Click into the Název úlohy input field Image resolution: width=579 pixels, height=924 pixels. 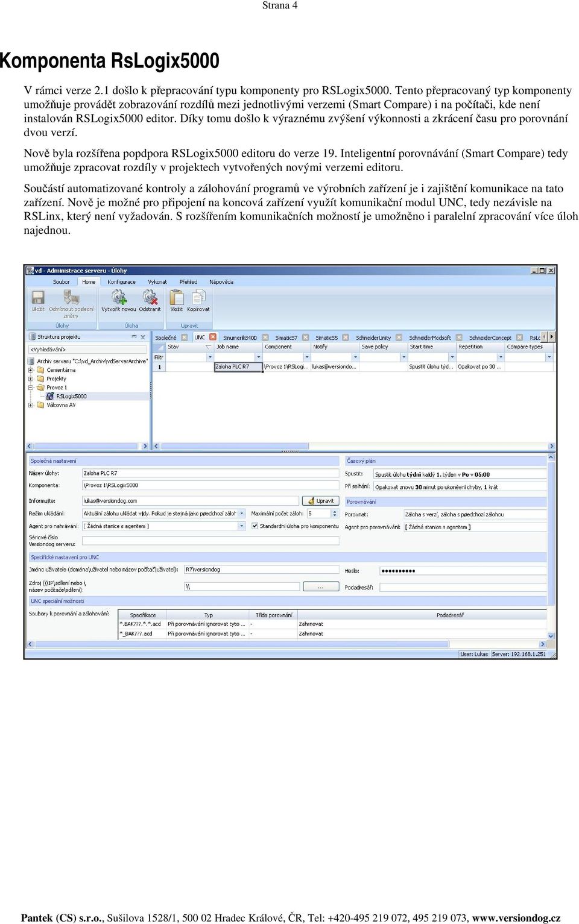click(210, 473)
